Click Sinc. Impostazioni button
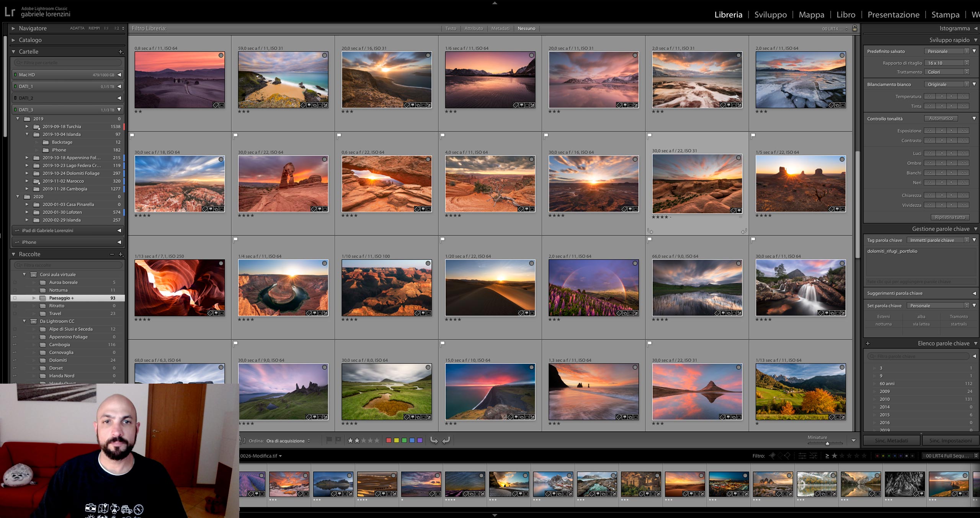980x518 pixels. 951,440
